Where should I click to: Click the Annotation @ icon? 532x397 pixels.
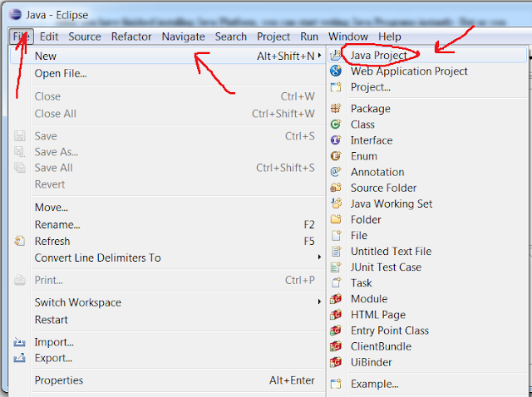336,172
